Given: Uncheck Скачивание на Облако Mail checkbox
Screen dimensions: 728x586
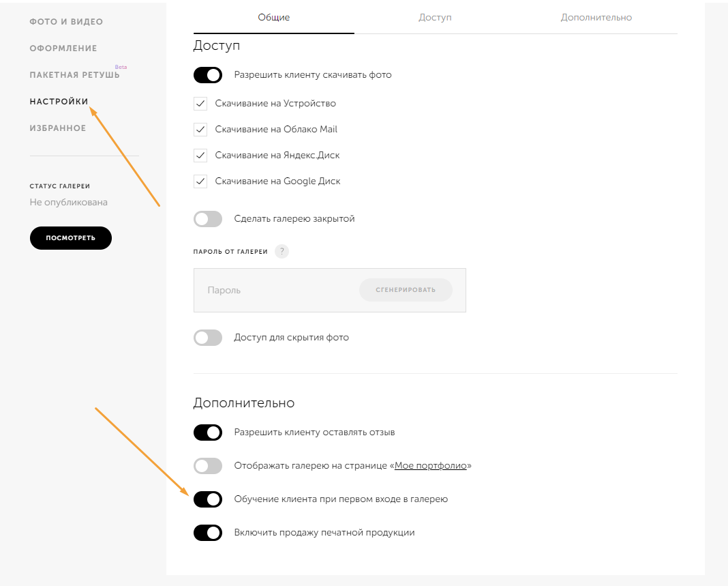Looking at the screenshot, I should 200,130.
